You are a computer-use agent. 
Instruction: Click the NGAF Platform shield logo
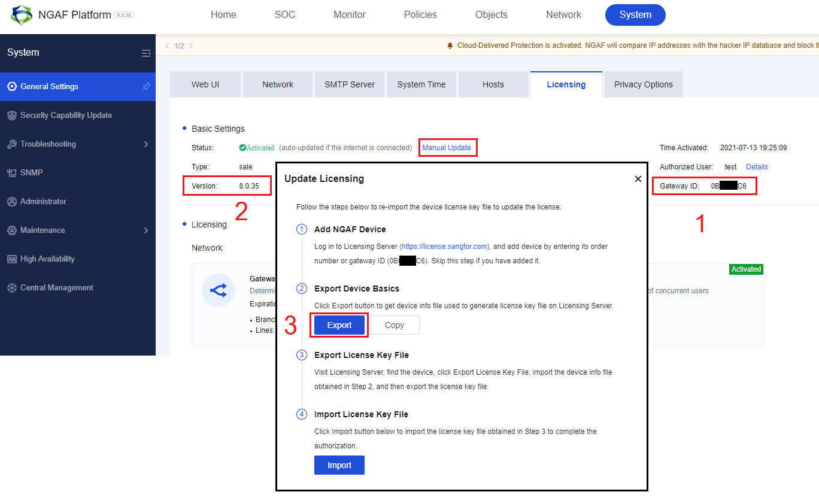click(22, 15)
